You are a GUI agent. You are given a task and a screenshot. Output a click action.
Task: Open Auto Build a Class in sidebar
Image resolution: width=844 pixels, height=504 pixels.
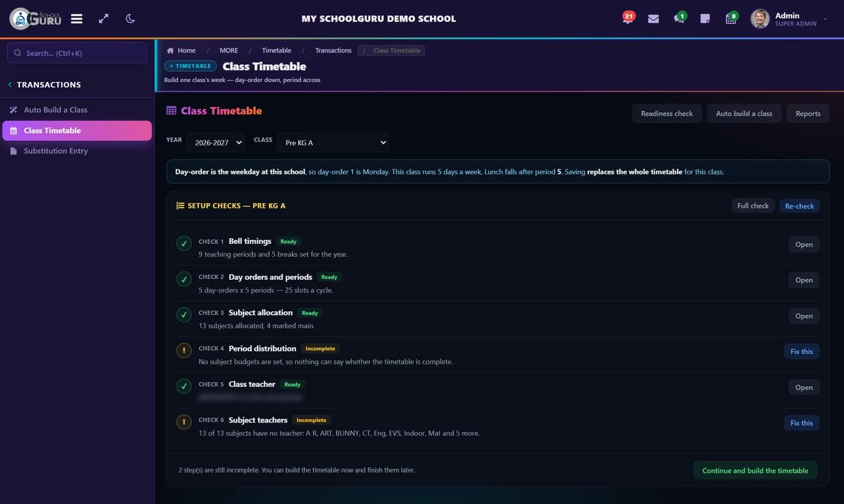click(77, 110)
